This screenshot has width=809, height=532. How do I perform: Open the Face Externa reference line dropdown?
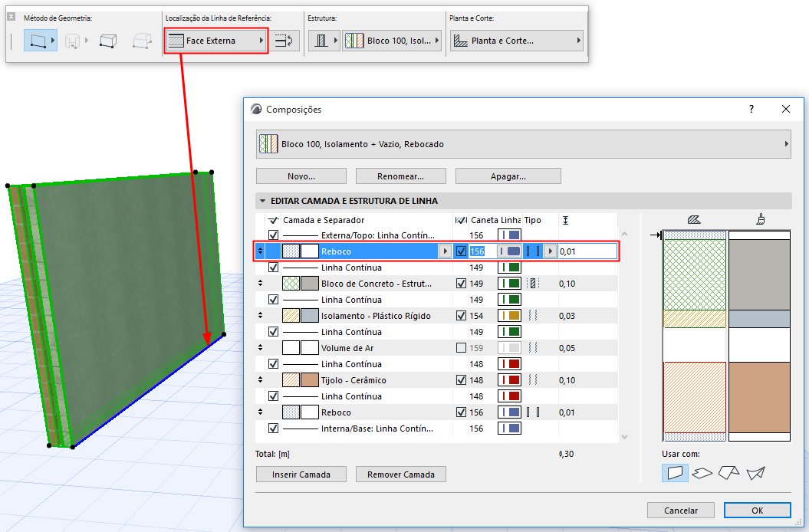pyautogui.click(x=216, y=41)
